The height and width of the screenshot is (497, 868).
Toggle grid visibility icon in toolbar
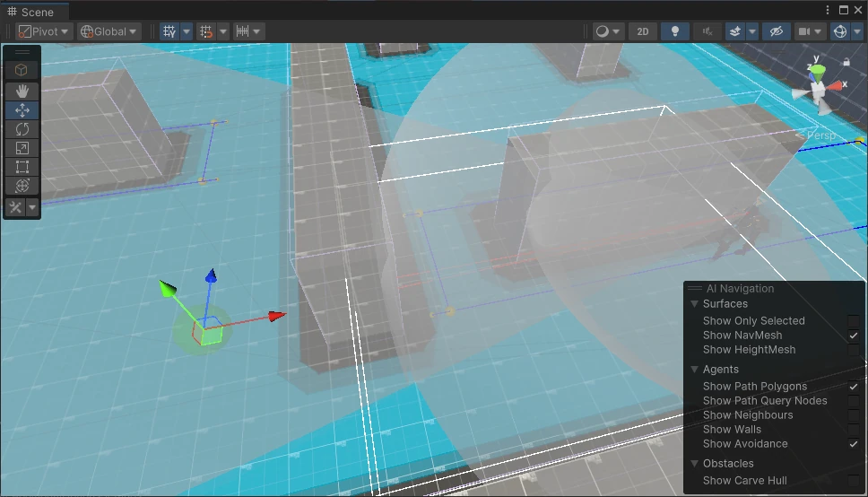coord(169,31)
